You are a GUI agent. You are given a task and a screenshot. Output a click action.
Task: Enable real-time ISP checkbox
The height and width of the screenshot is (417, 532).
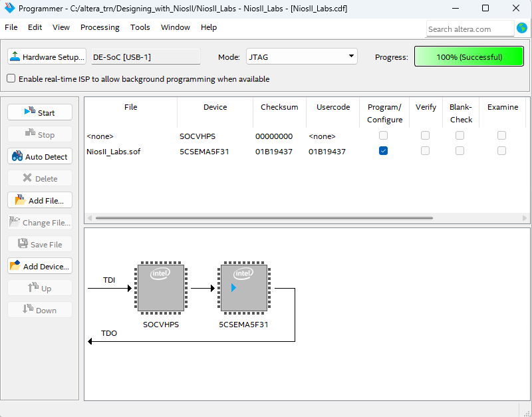pos(11,78)
